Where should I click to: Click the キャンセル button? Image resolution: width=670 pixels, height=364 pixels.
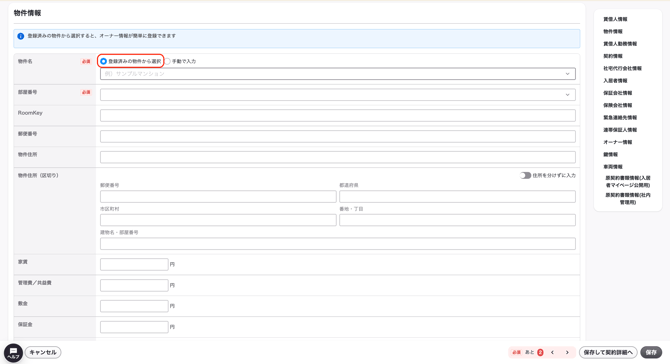(43, 352)
